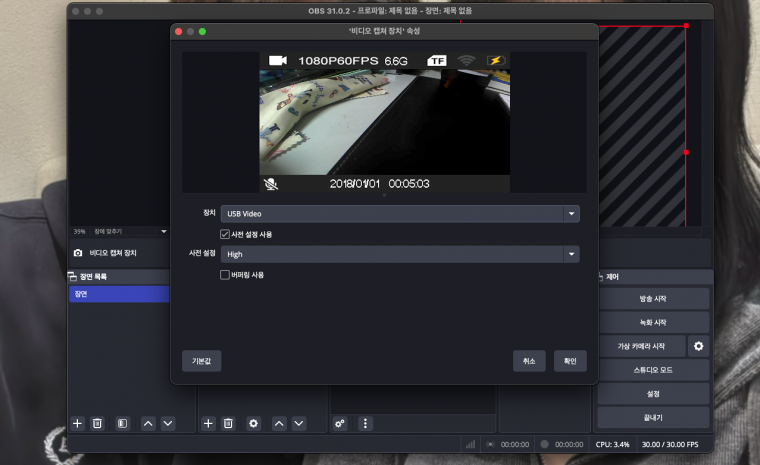This screenshot has width=760, height=465.
Task: Expand the 39% preview scaling dropdown arrow
Action: 164,231
